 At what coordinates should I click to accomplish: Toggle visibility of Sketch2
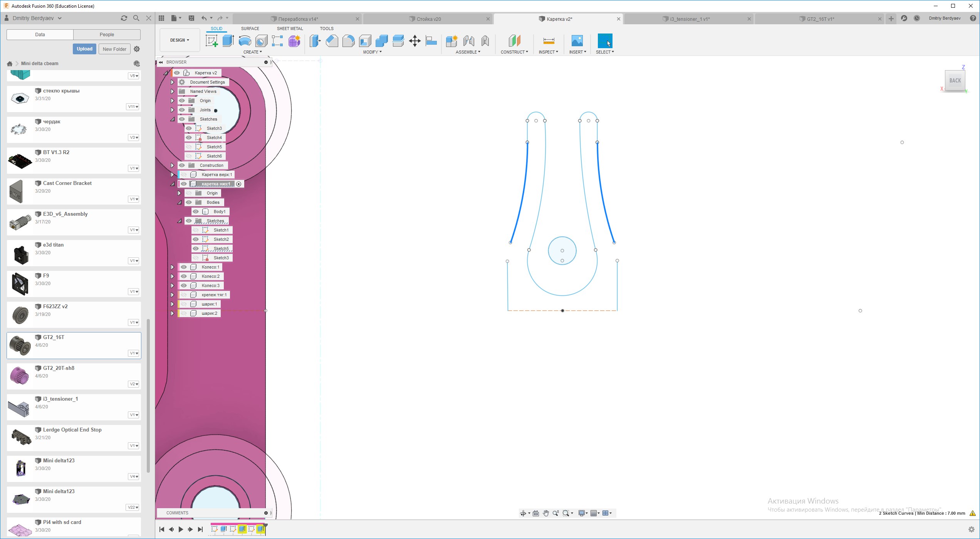coord(196,239)
